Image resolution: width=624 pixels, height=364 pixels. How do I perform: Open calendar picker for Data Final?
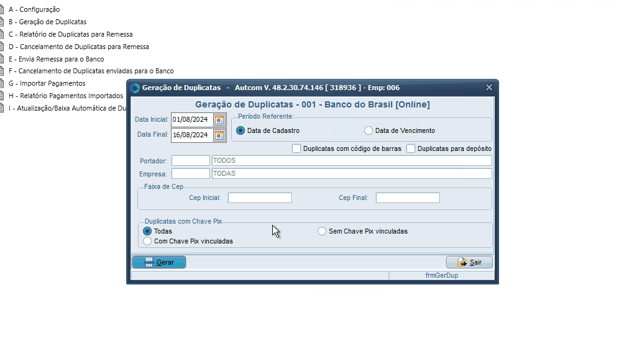pyautogui.click(x=219, y=135)
